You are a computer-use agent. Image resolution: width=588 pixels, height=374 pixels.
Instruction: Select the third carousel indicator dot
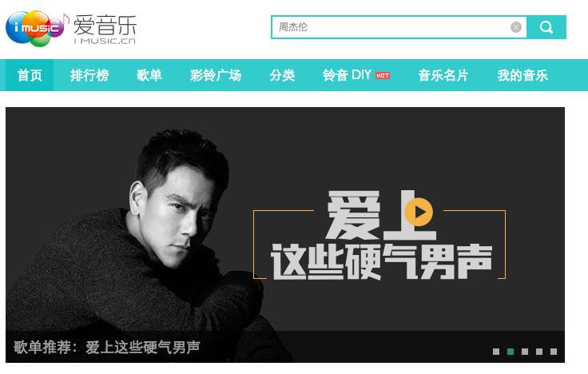pyautogui.click(x=525, y=352)
